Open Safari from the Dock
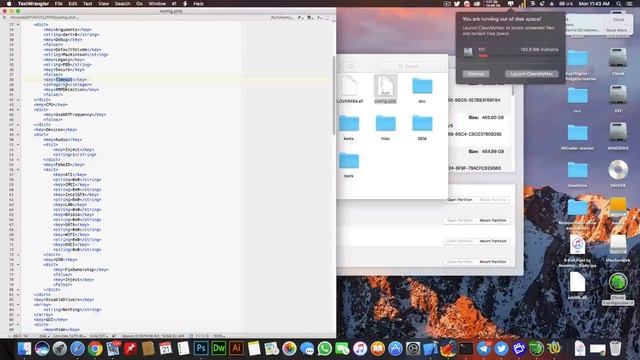 click(77, 349)
